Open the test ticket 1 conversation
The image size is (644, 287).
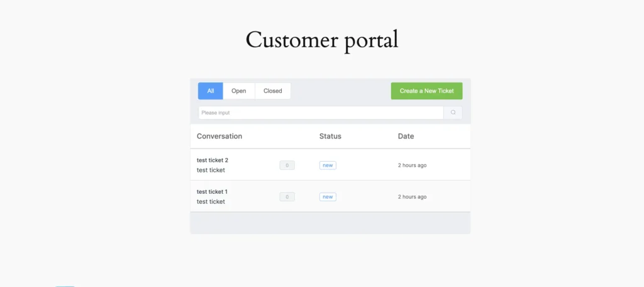tap(212, 191)
